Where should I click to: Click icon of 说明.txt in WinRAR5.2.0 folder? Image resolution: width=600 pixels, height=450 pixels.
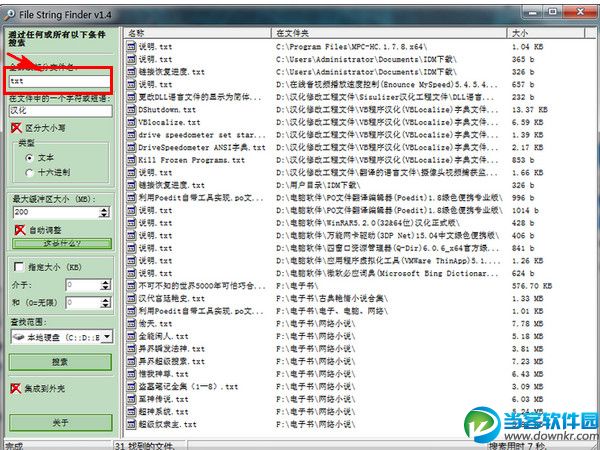(x=131, y=223)
